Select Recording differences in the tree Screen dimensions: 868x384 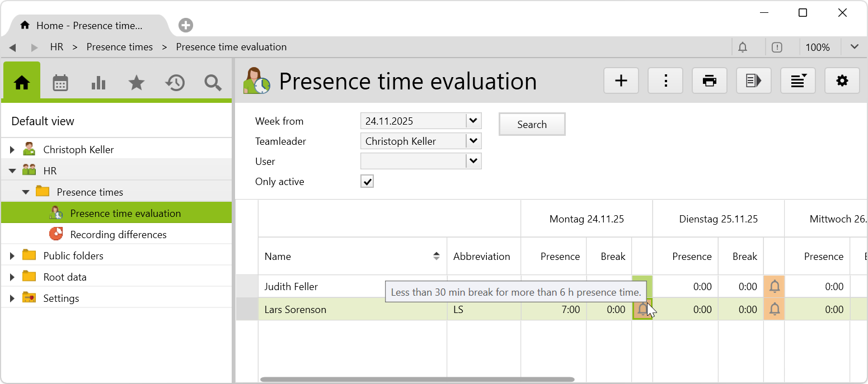coord(118,235)
